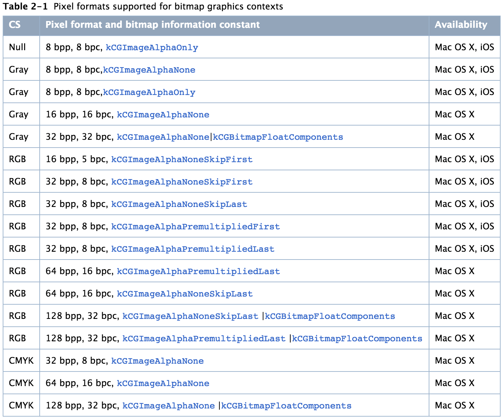Click 'Mac OS X, iOS' in the Null row
Screen dimensions: 504x420
[464, 47]
